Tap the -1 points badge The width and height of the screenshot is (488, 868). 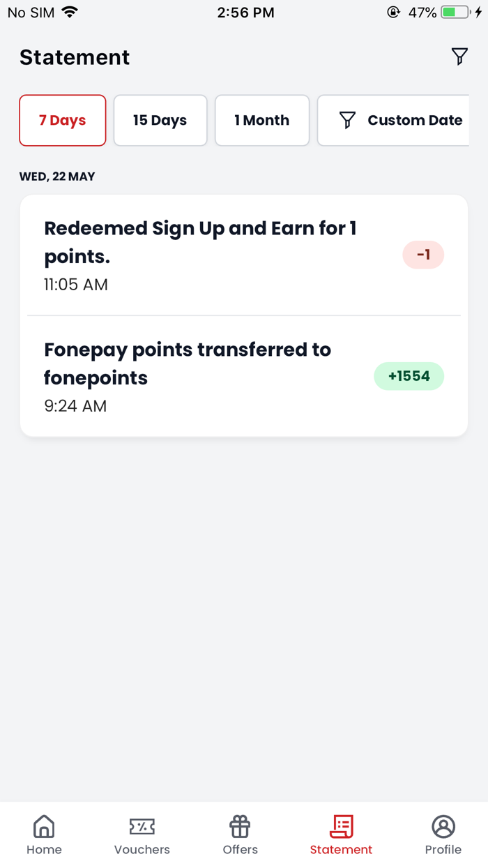click(x=423, y=255)
